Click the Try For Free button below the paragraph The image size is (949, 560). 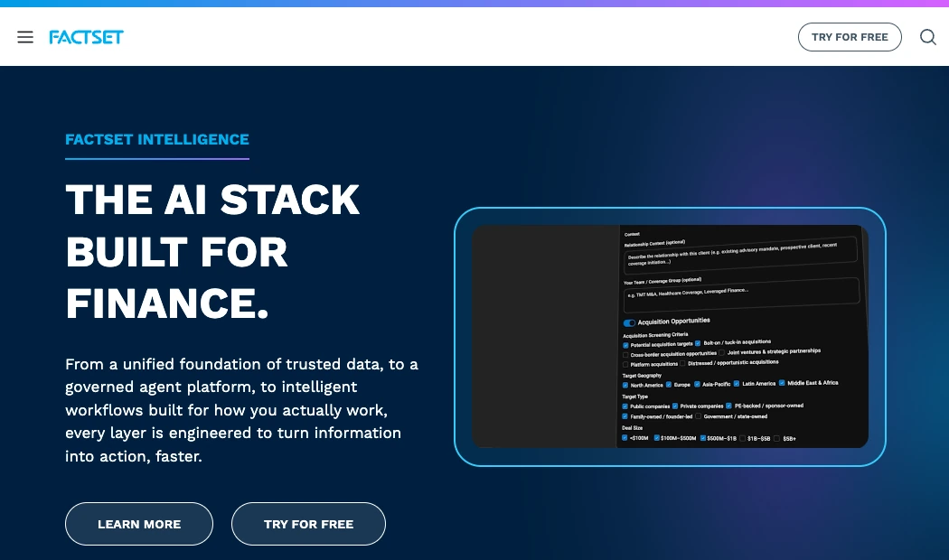coord(309,524)
